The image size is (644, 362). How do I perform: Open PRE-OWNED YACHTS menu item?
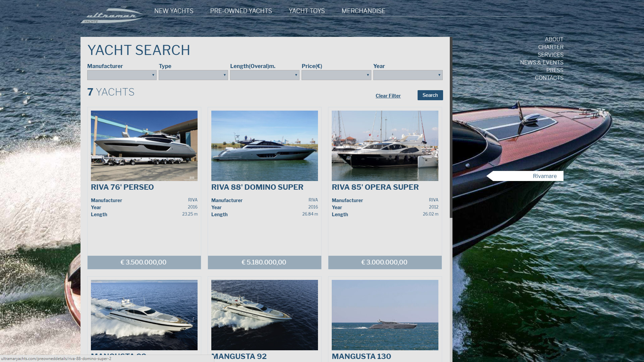tap(241, 11)
